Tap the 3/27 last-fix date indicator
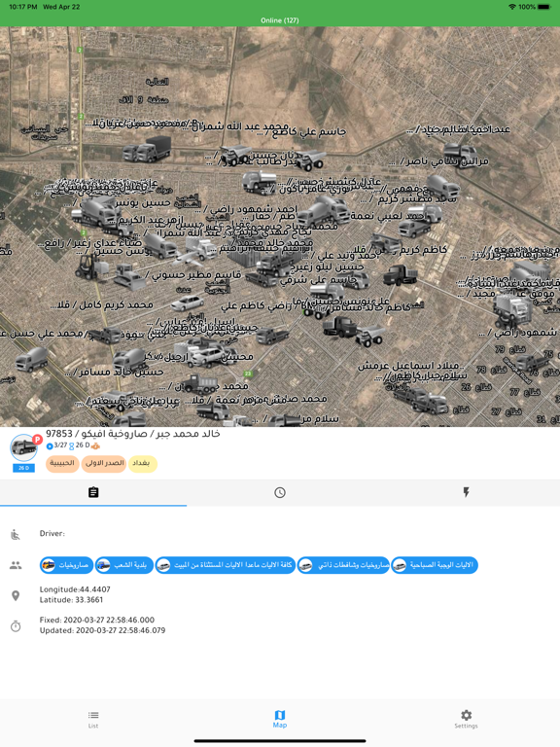Image resolution: width=560 pixels, height=747 pixels. coord(57,445)
